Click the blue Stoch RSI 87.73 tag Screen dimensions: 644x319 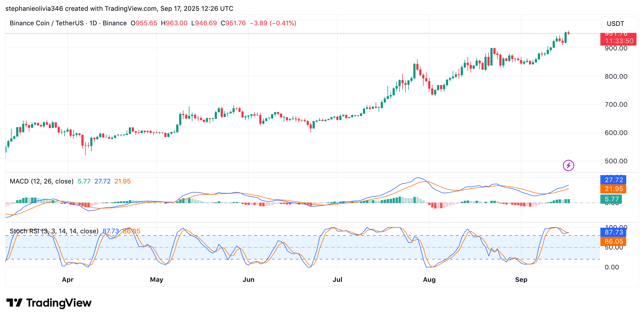coord(613,232)
